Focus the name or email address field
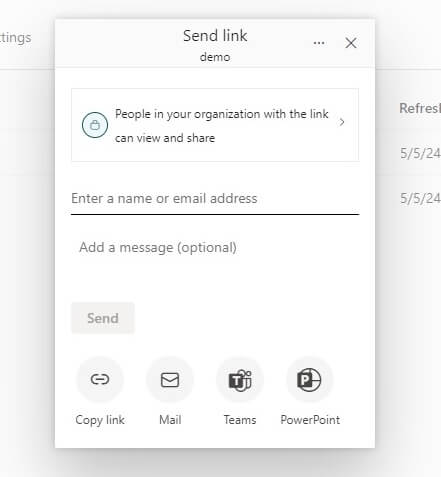441x477 pixels. coord(215,199)
